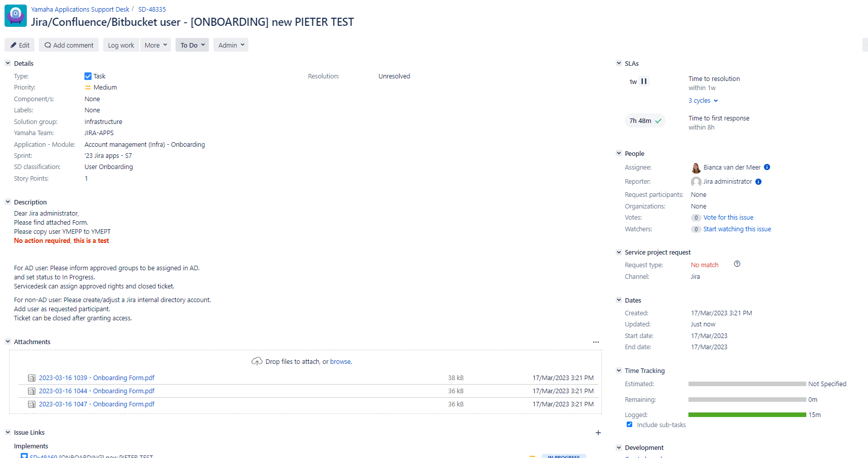Collapse the Service project request panel
The width and height of the screenshot is (868, 458).
(x=619, y=252)
